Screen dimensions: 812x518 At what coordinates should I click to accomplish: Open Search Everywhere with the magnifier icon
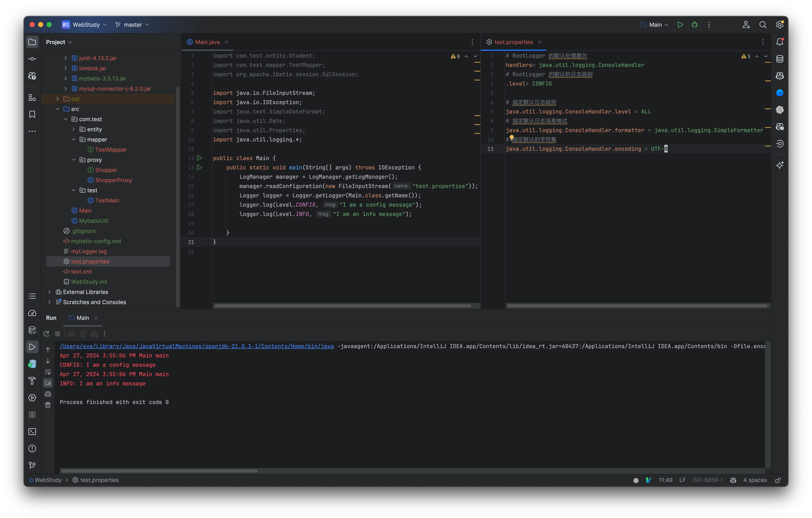[x=763, y=24]
